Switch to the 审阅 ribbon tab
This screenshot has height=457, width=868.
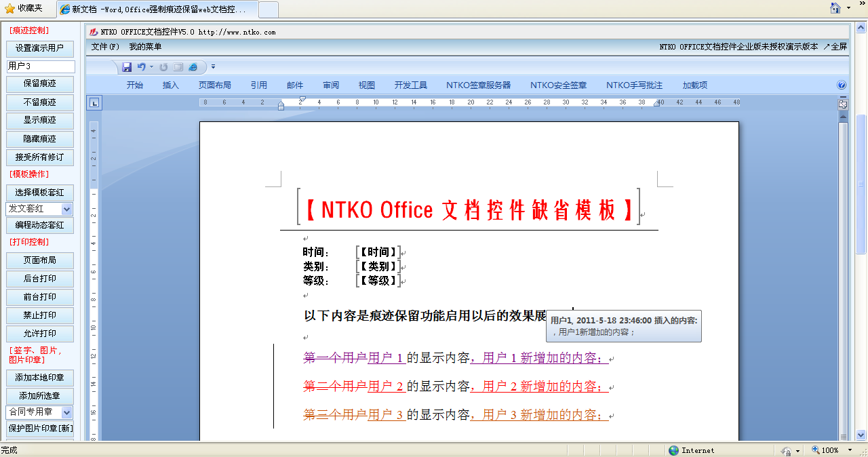[331, 85]
